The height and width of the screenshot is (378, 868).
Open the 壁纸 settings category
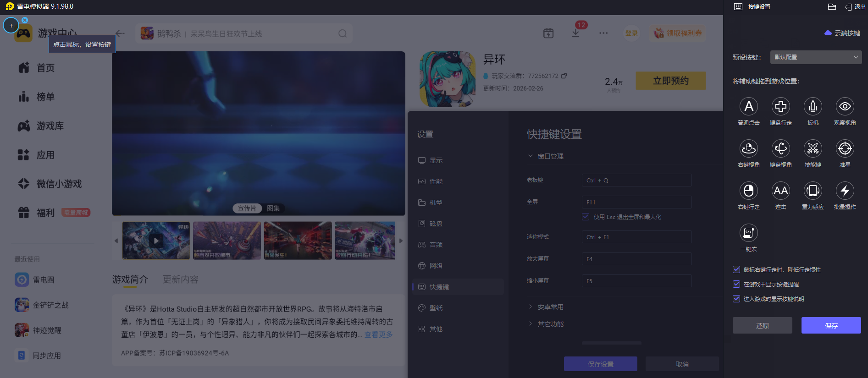pyautogui.click(x=458, y=308)
